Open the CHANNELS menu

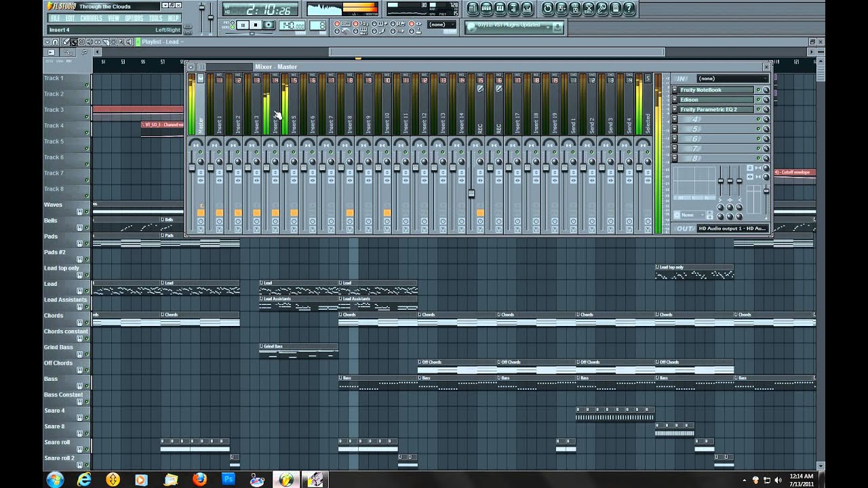91,18
